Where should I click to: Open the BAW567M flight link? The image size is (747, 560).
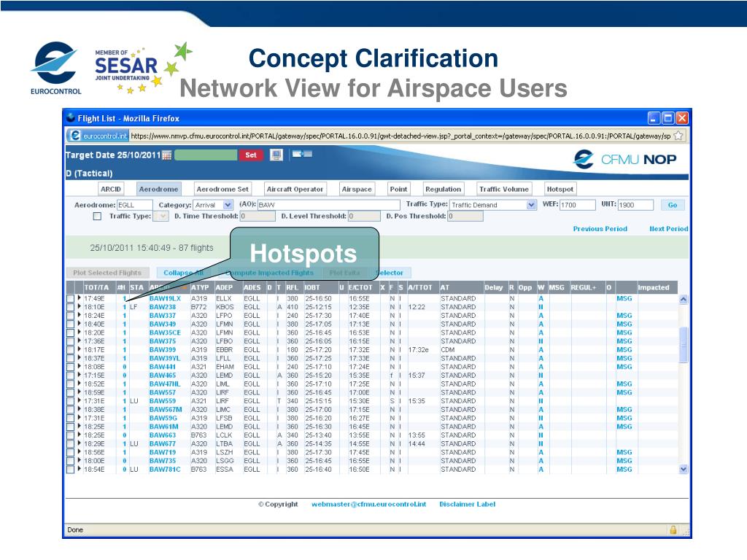pos(166,410)
